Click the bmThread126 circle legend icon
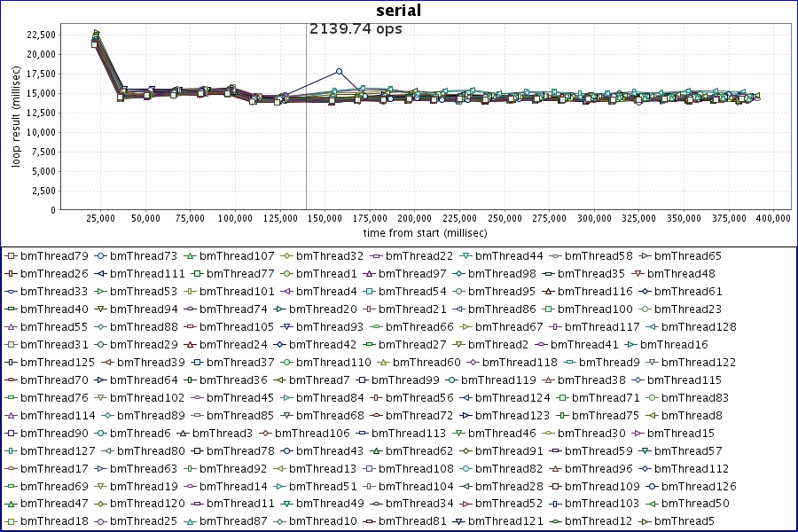 (x=653, y=487)
